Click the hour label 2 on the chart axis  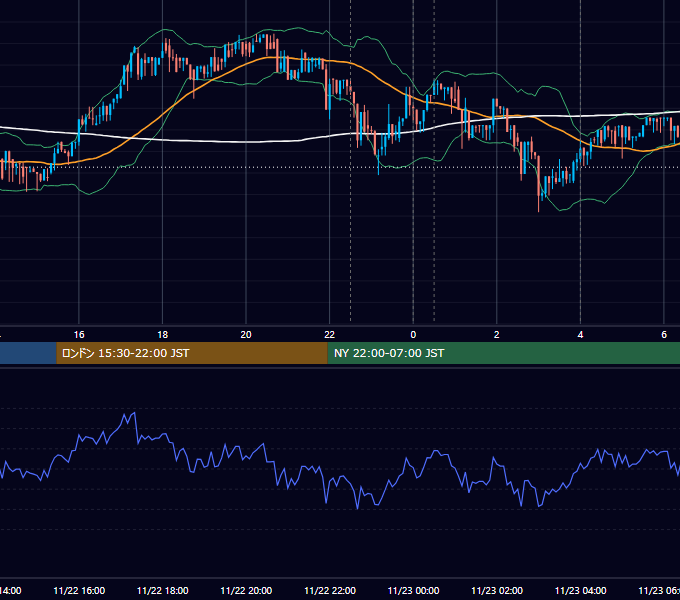point(497,335)
